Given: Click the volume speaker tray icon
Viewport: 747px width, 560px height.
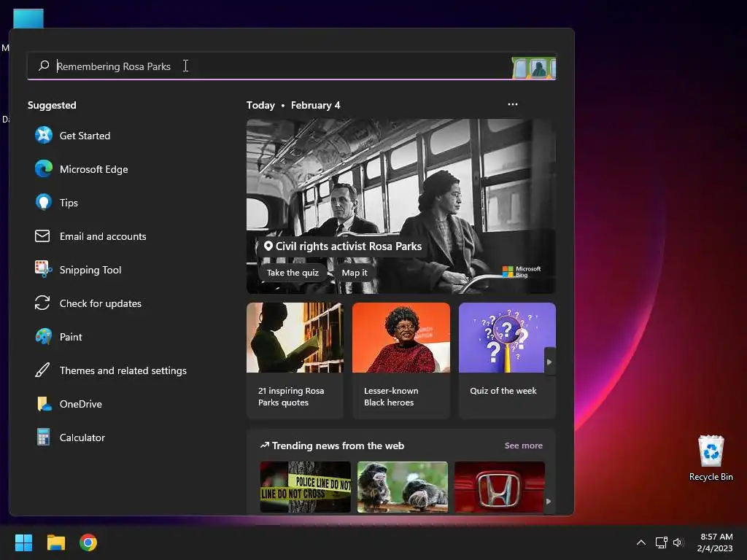Looking at the screenshot, I should pos(678,542).
